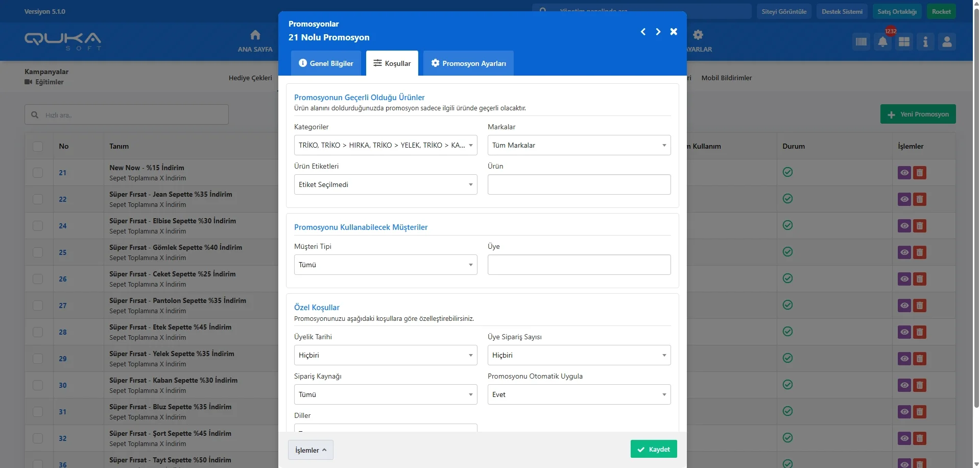Open the Kategoriler dropdown
This screenshot has height=468, width=980.
tap(385, 145)
